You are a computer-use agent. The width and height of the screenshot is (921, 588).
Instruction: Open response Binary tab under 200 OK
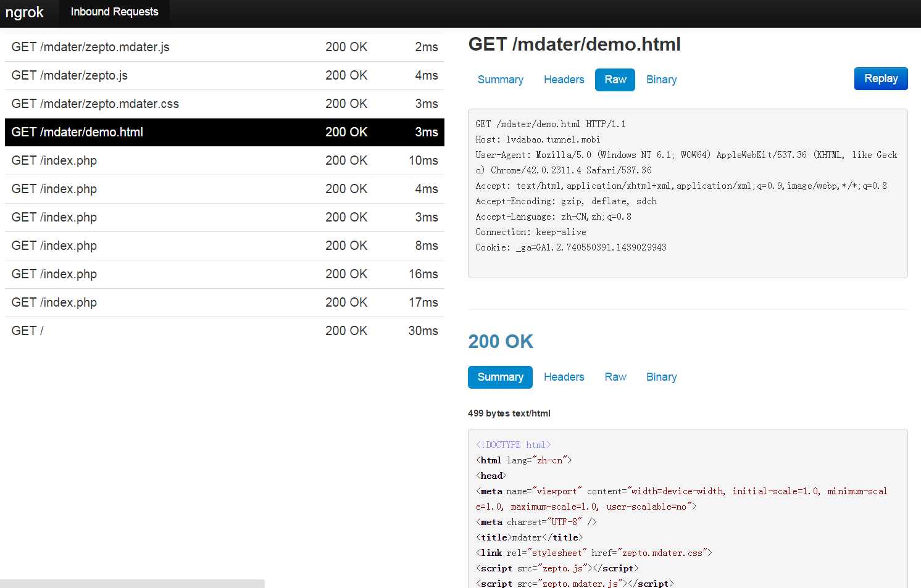pos(661,377)
